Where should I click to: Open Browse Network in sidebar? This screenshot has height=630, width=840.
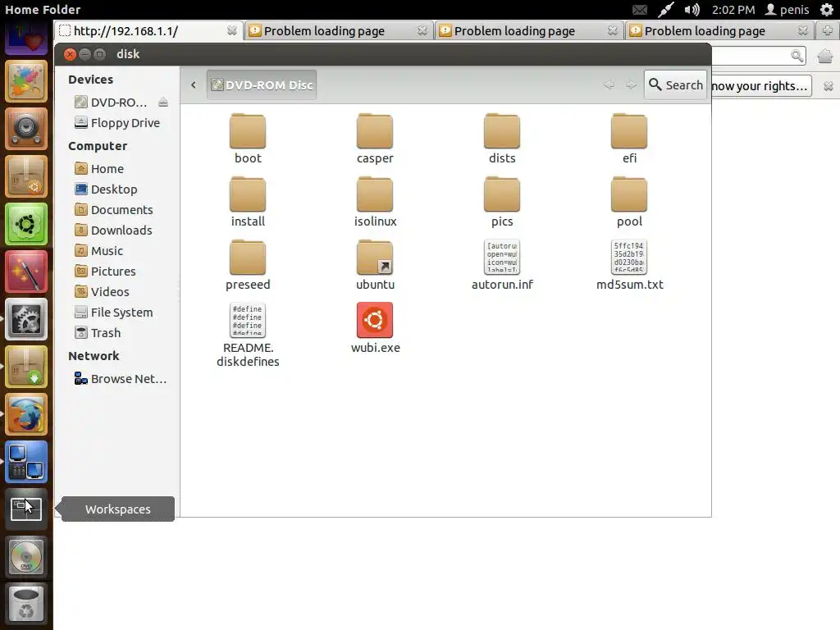coord(121,379)
